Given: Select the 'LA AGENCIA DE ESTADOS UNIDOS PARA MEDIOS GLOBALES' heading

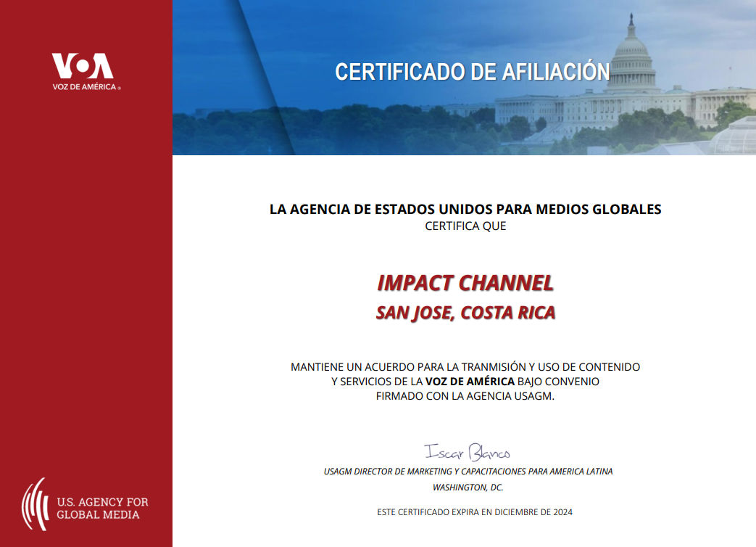Looking at the screenshot, I should 465,210.
